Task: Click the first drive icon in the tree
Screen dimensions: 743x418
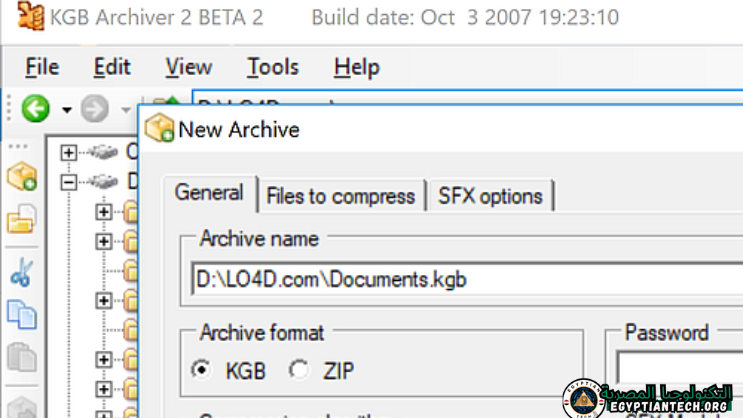Action: [x=104, y=152]
